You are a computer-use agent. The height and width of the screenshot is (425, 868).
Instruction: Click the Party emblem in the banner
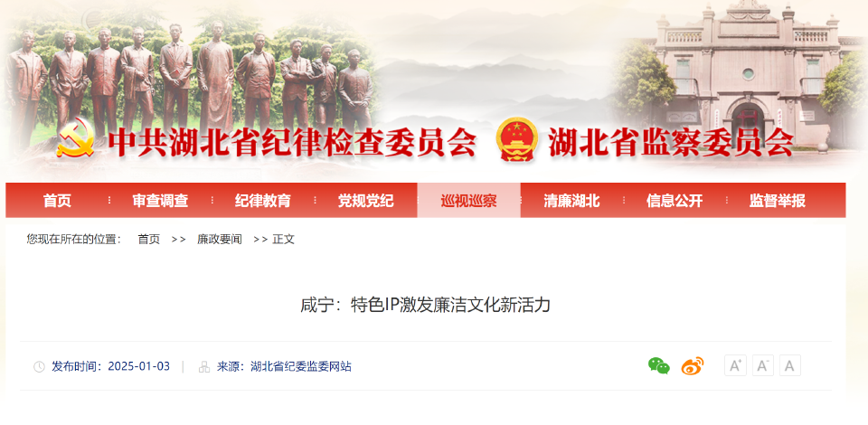pos(76,137)
